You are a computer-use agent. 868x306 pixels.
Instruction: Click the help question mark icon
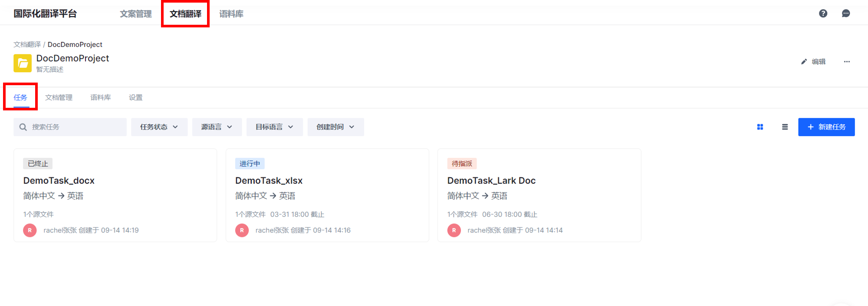click(x=823, y=13)
